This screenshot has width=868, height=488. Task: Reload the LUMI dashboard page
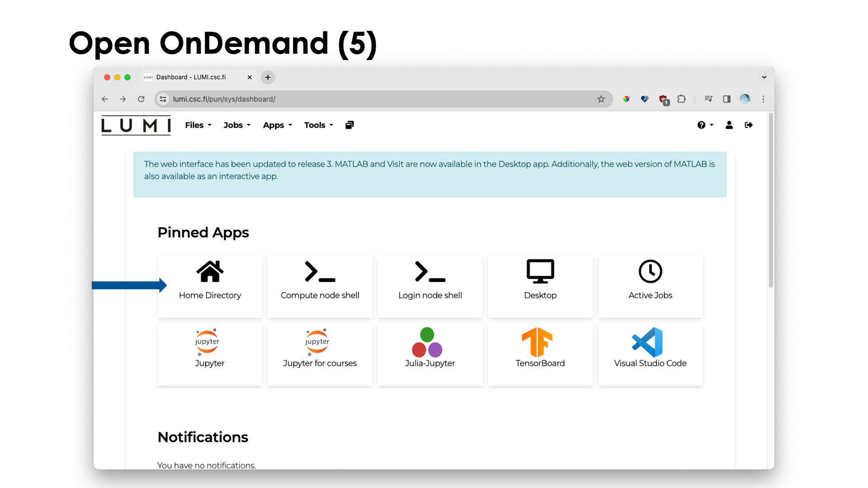141,99
